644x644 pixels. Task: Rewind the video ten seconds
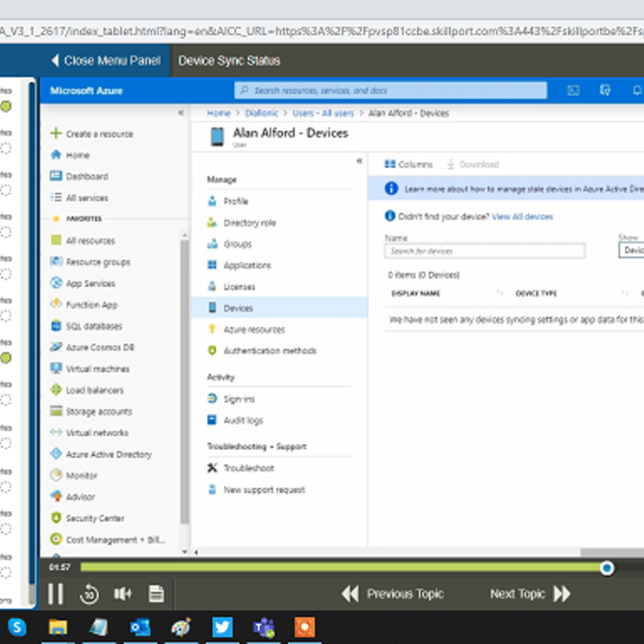[89, 594]
